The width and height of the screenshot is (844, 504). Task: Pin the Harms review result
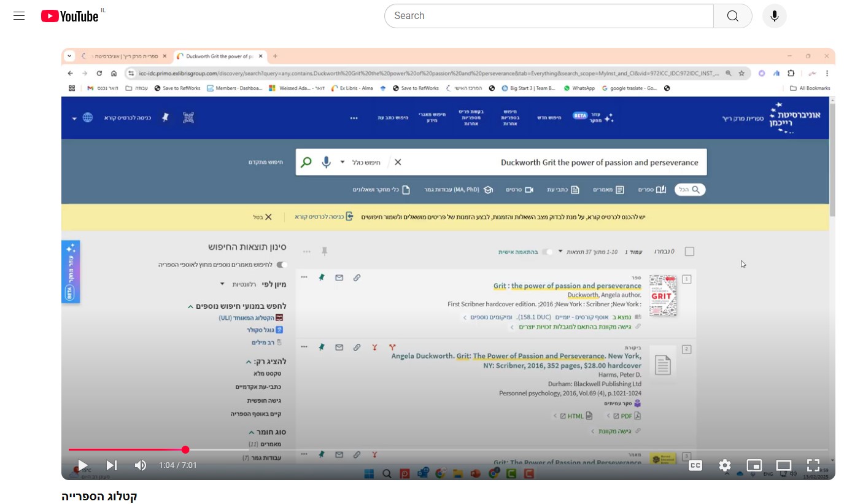(x=321, y=347)
